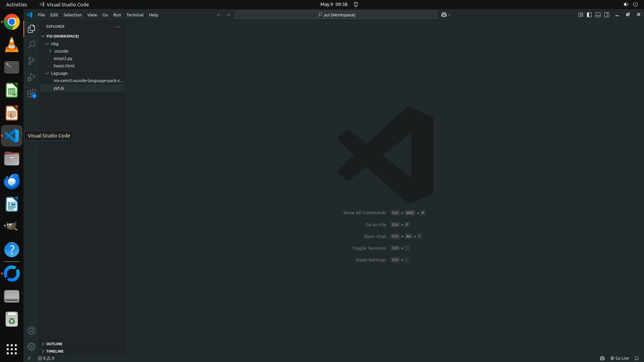Open the Manage gear icon

(x=32, y=346)
